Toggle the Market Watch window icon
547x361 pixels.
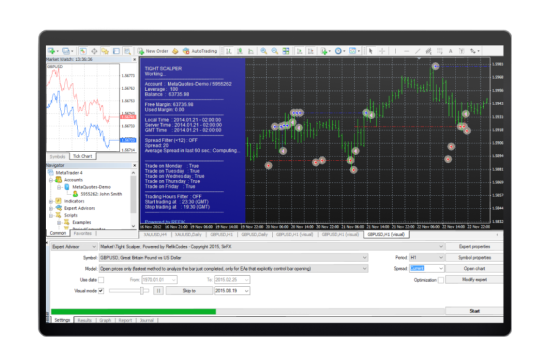83,51
